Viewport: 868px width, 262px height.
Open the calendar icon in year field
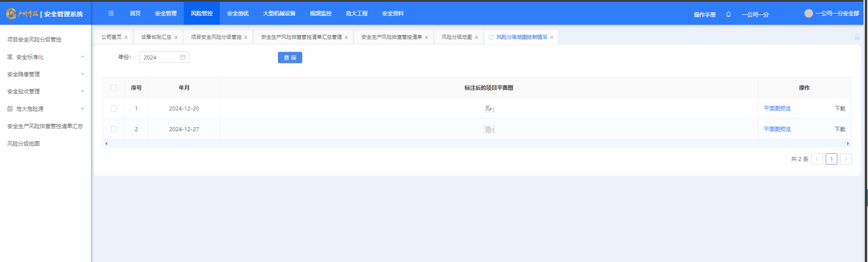click(x=183, y=57)
